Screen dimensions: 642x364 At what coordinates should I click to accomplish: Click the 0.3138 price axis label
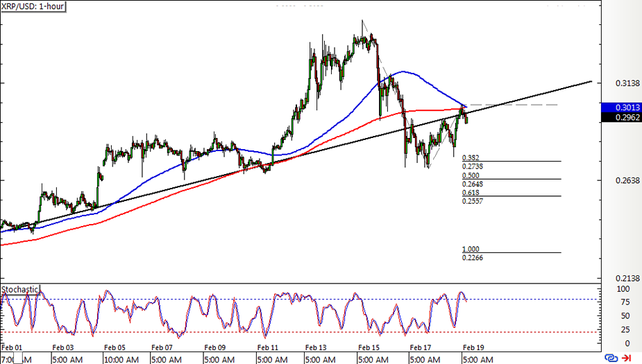pos(627,83)
